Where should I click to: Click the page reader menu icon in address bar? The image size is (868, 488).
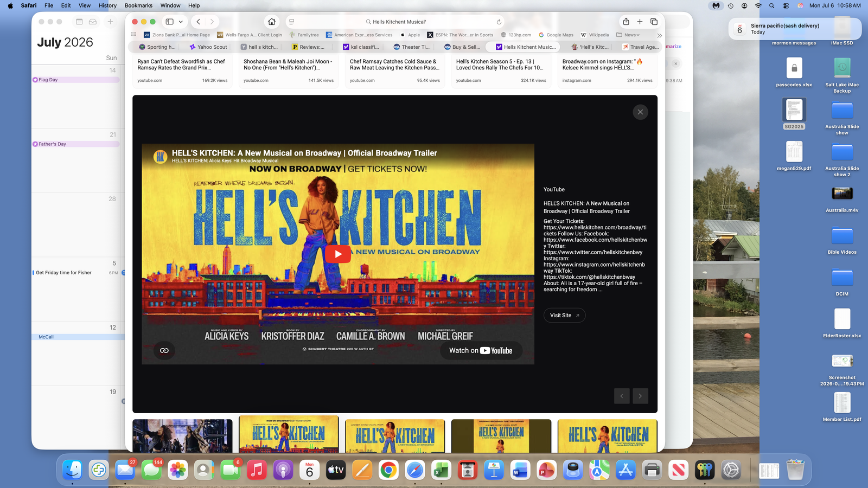(x=292, y=22)
